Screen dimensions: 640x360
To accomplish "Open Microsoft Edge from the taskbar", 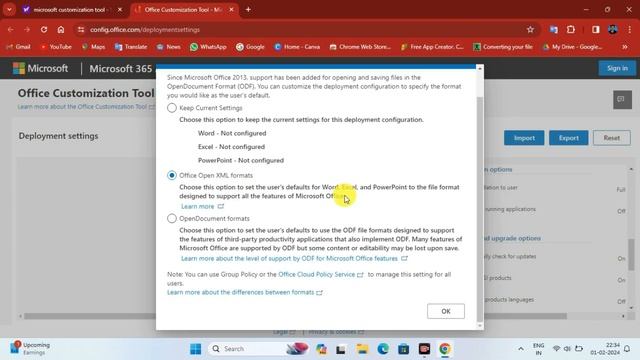I will click(383, 349).
